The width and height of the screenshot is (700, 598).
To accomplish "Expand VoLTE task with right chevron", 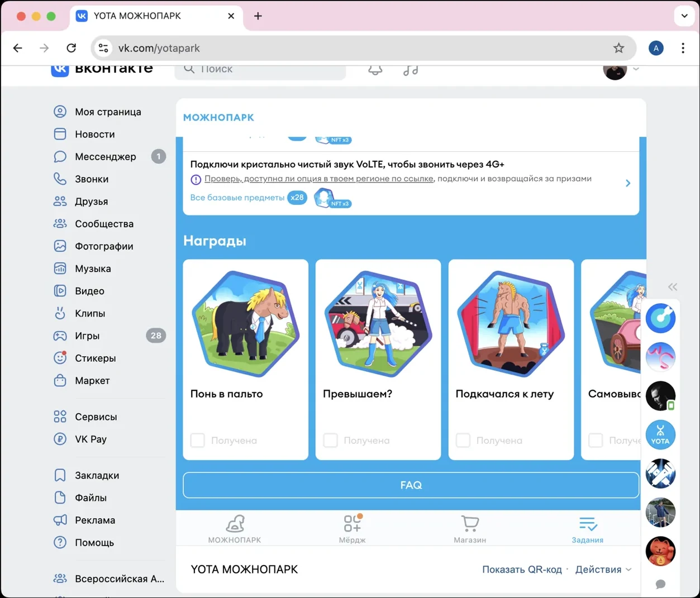I will pos(628,183).
